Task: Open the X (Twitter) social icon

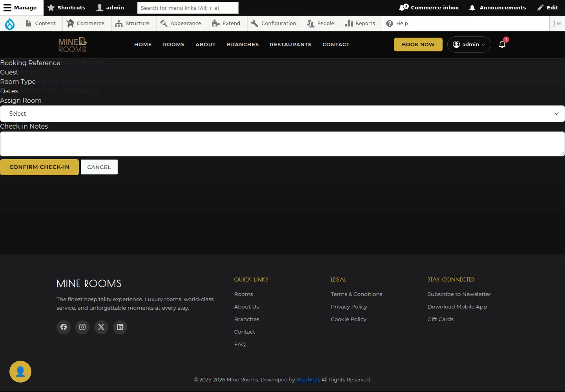Action: 101,327
